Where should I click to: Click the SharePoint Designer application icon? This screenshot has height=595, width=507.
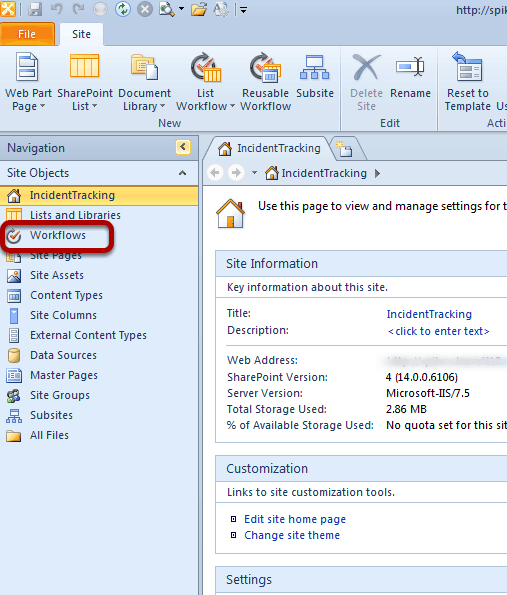[x=8, y=9]
